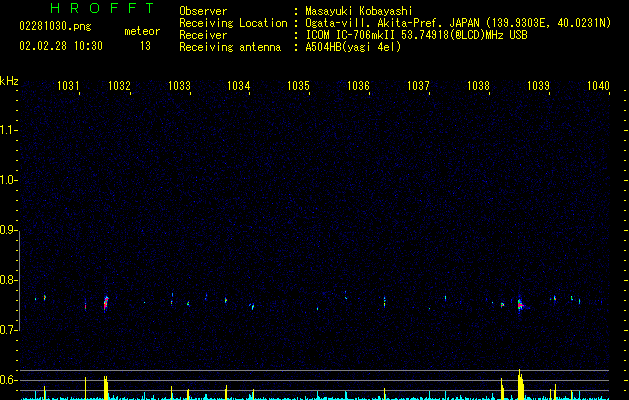Click the 0.7 kHz frequency label
Image resolution: width=629 pixels, height=400 pixels.
[8, 330]
